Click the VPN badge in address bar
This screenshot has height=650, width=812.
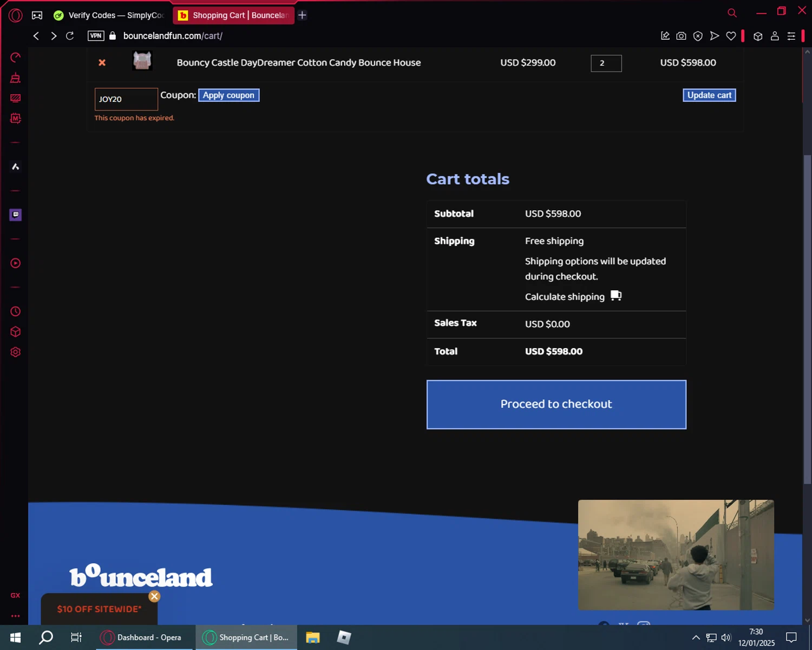click(x=96, y=36)
